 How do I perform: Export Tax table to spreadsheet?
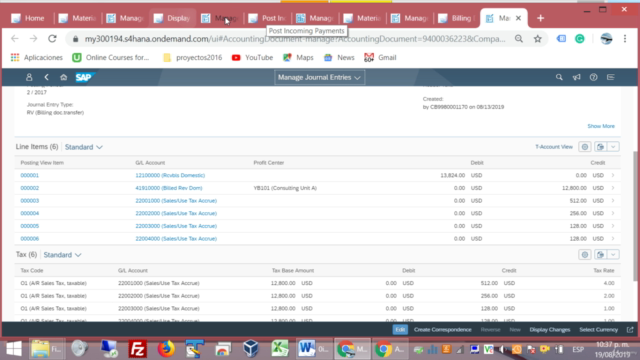(x=600, y=255)
